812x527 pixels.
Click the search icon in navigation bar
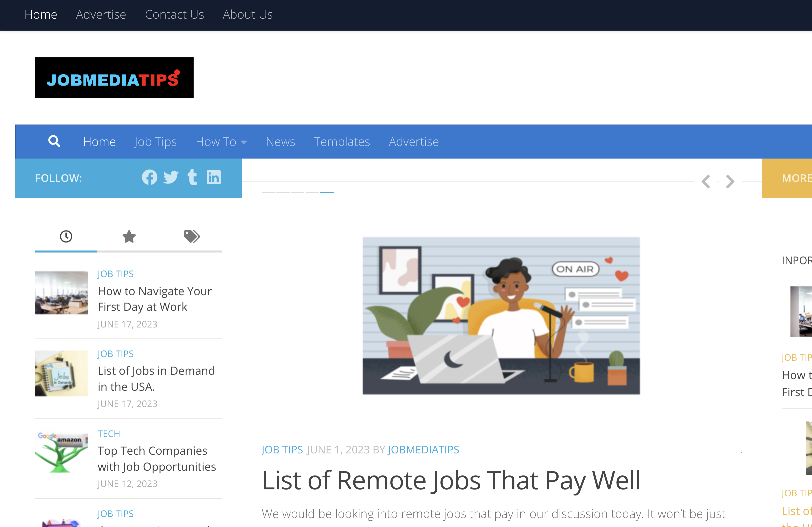click(x=53, y=141)
